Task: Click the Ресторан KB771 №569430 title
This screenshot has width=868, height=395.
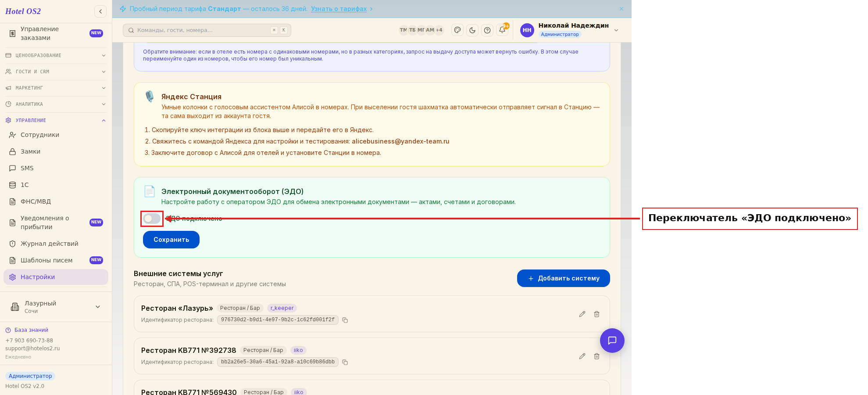Action: point(189,392)
